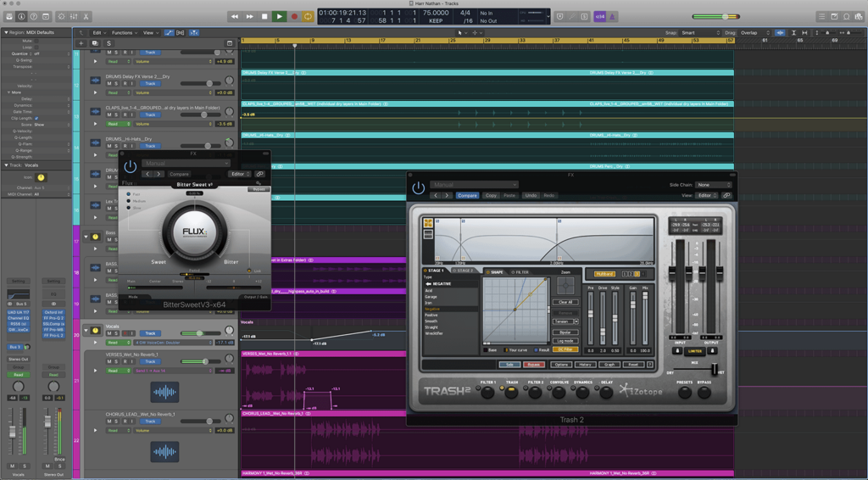Toggle the purple Count-in 1234 button

[x=599, y=17]
